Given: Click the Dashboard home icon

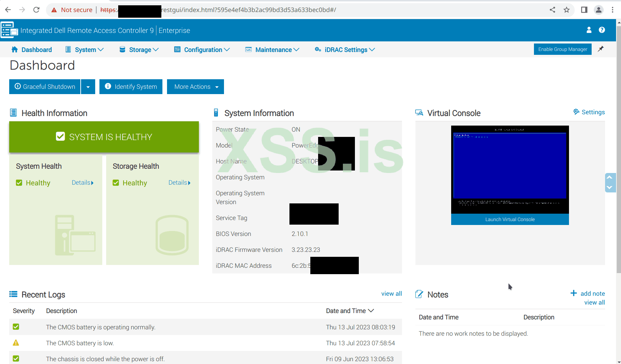Looking at the screenshot, I should coord(14,49).
